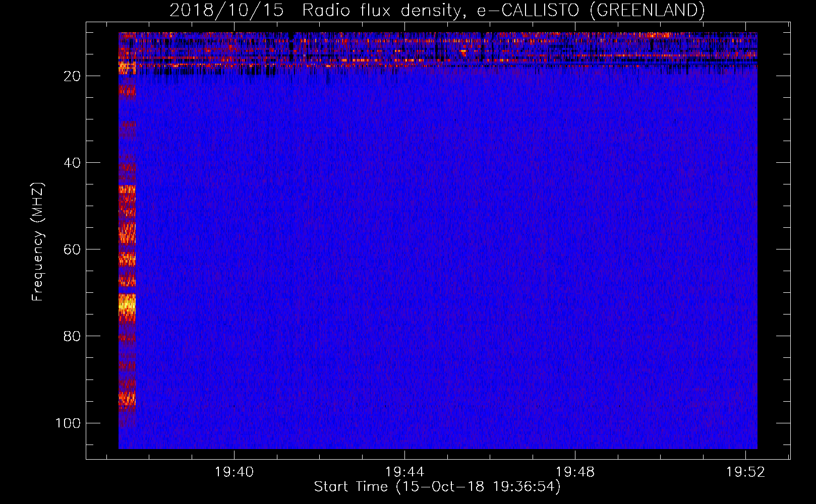Screen dimensions: 816x504
Task: Click the 40 MHz frequency tick label
Action: point(72,163)
